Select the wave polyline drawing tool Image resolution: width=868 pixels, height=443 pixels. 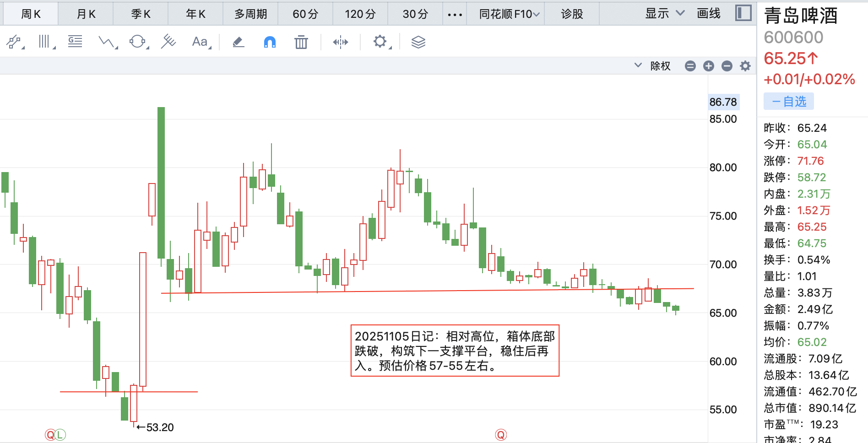click(108, 42)
